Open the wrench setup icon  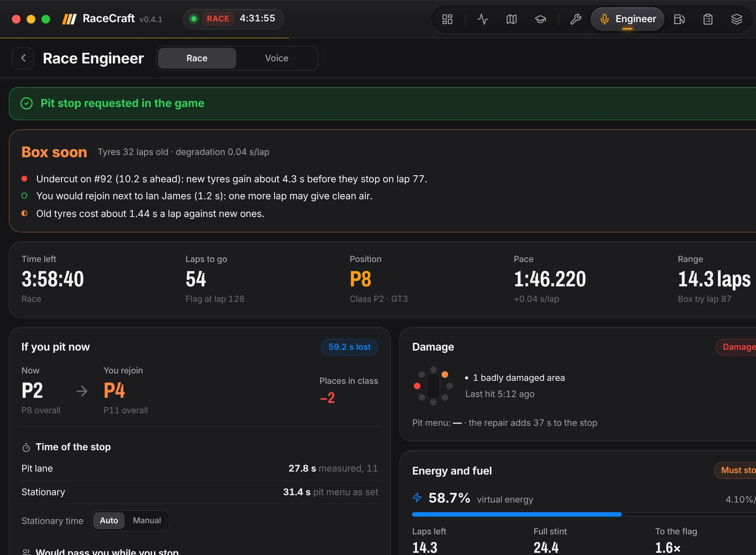click(x=576, y=19)
